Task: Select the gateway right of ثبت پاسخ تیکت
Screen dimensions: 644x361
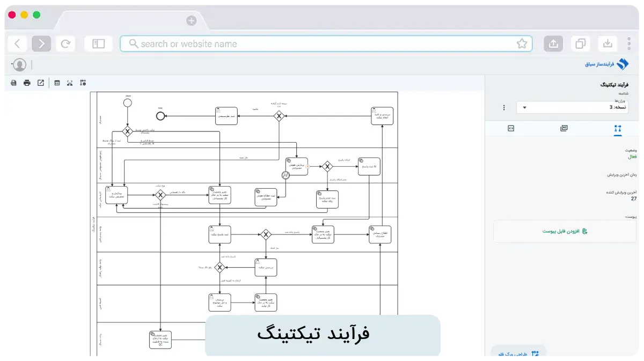Action: click(266, 234)
